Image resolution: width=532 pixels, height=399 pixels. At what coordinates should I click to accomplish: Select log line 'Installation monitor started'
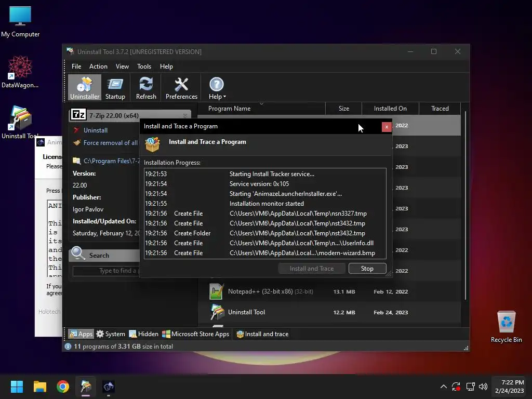coord(265,204)
